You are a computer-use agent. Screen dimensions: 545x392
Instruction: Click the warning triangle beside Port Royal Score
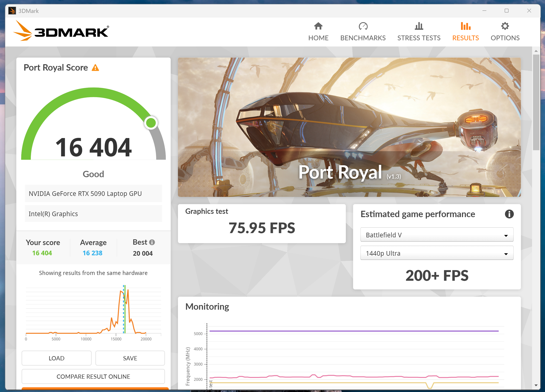coord(95,68)
